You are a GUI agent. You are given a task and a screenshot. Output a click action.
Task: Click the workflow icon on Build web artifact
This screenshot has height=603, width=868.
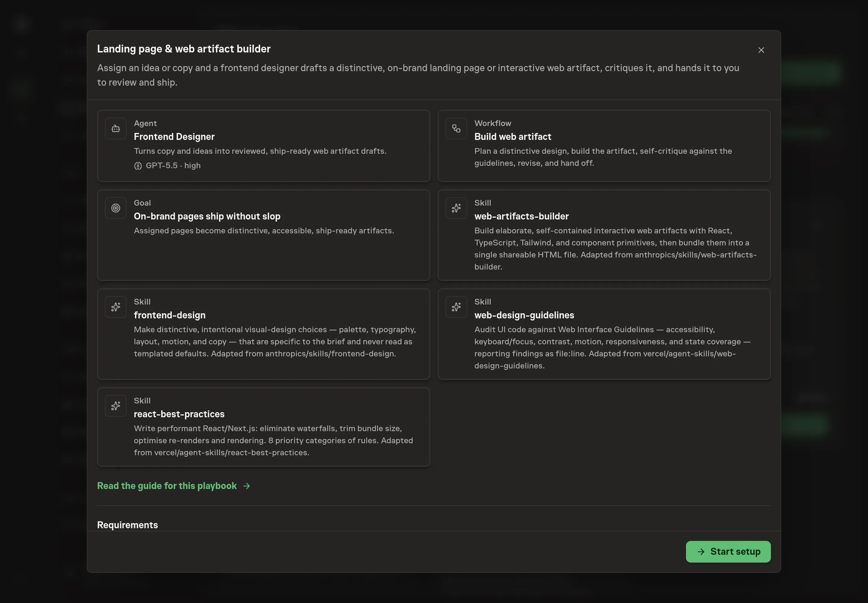(x=456, y=129)
